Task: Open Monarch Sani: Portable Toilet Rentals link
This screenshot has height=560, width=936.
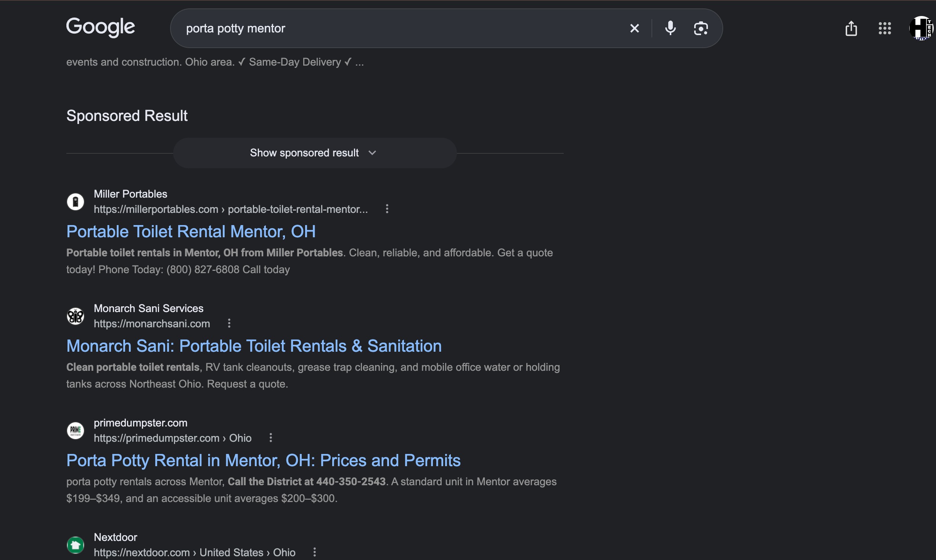Action: [254, 346]
